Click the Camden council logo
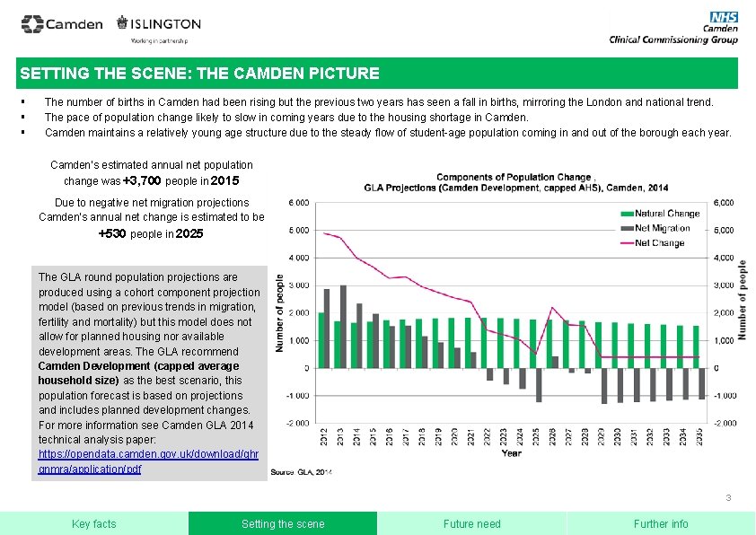 62,24
